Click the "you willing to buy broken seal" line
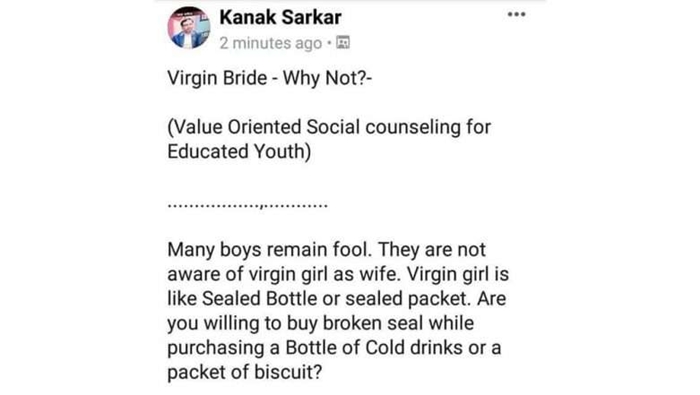The image size is (700, 395). [321, 324]
